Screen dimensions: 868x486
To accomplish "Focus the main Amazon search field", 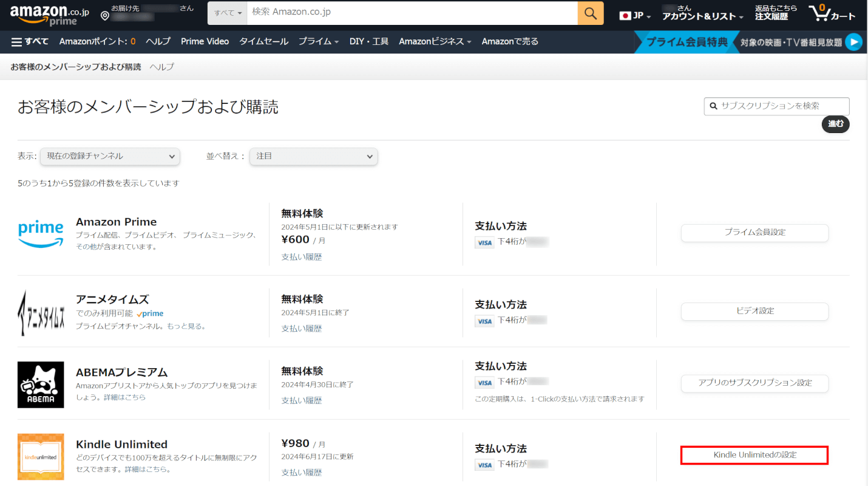I will coord(412,13).
